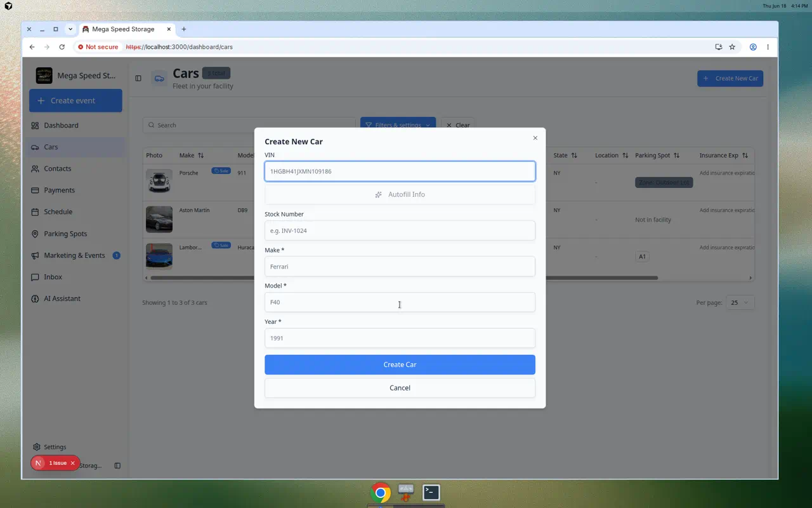Click the install app icon in address bar
Viewport: 812px width, 508px height.
(x=718, y=47)
